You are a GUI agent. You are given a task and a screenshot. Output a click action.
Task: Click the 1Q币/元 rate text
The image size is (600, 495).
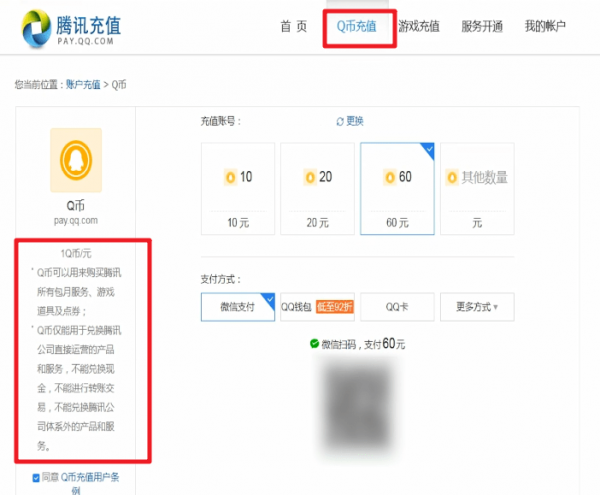(x=76, y=253)
